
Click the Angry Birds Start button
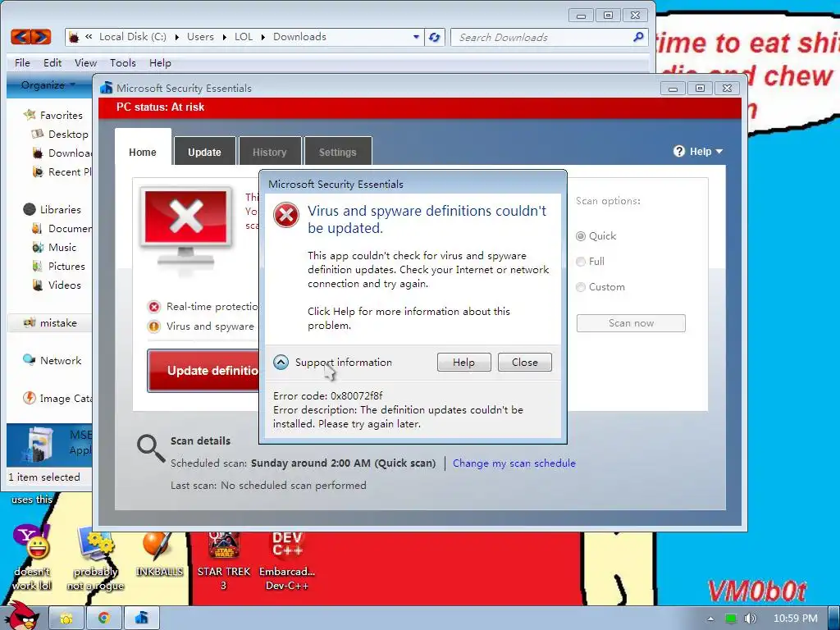click(22, 616)
